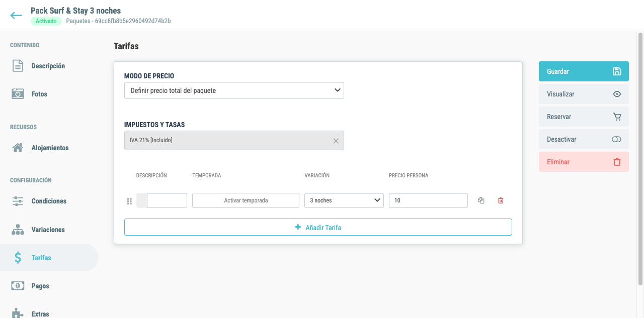Screen dimensions: 644x318
Task: Open Variaciones in the sidebar
Action: coord(48,230)
